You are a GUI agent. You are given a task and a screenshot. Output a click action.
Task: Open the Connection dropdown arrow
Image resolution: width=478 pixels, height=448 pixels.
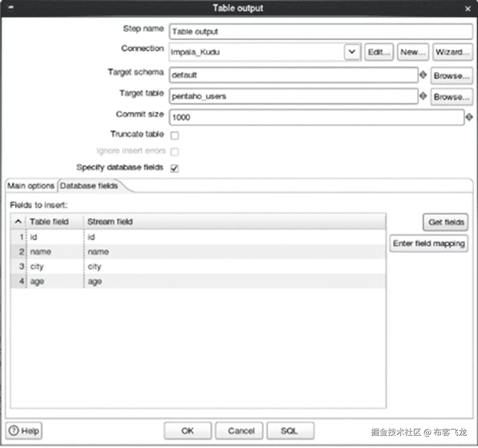click(x=352, y=52)
